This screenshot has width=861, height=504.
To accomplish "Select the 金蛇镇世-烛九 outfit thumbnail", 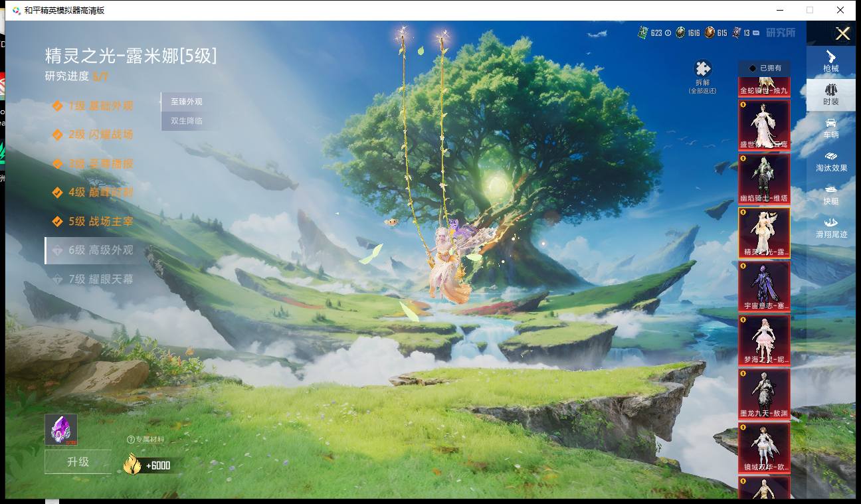I will [764, 87].
